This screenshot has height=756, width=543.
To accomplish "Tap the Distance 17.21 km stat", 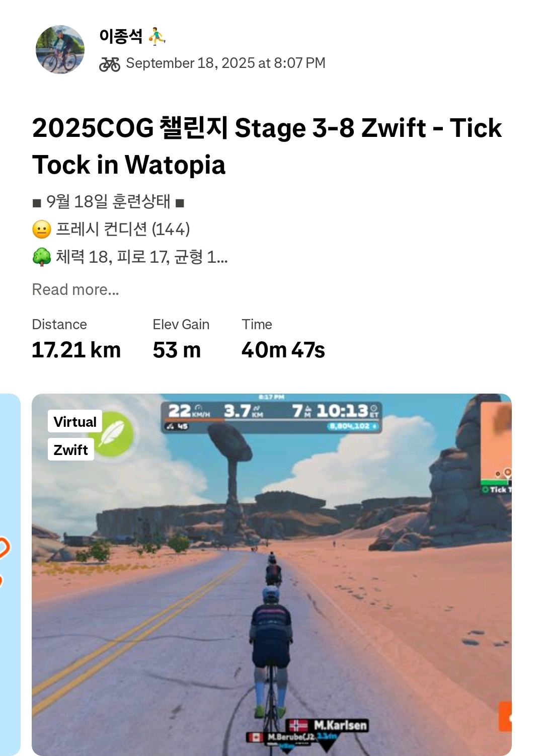I will coord(76,340).
